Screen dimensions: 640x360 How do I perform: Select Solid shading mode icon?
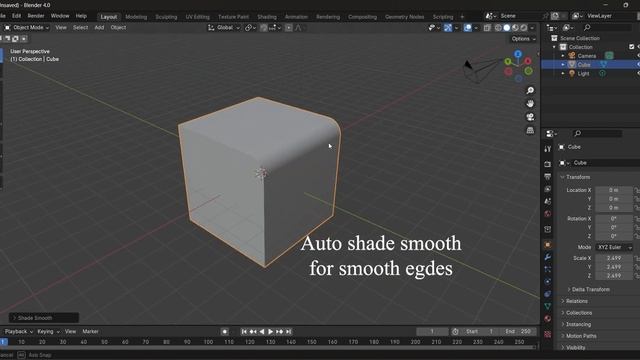507,28
